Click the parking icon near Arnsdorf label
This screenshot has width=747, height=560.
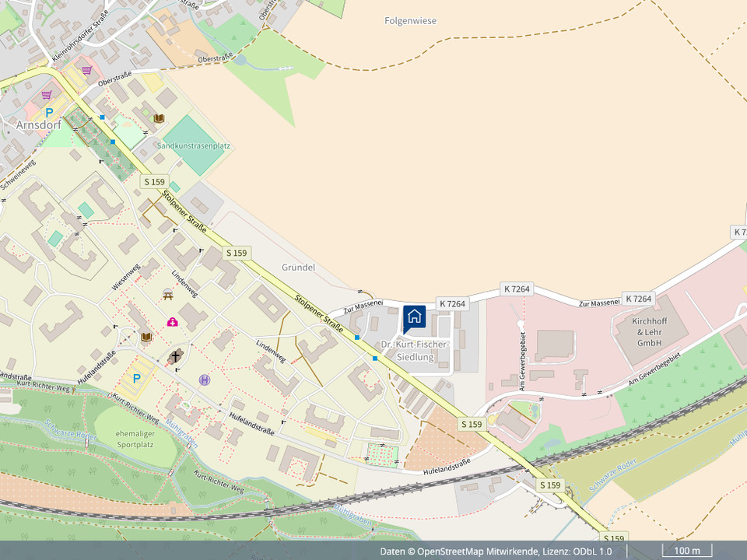coord(49,113)
